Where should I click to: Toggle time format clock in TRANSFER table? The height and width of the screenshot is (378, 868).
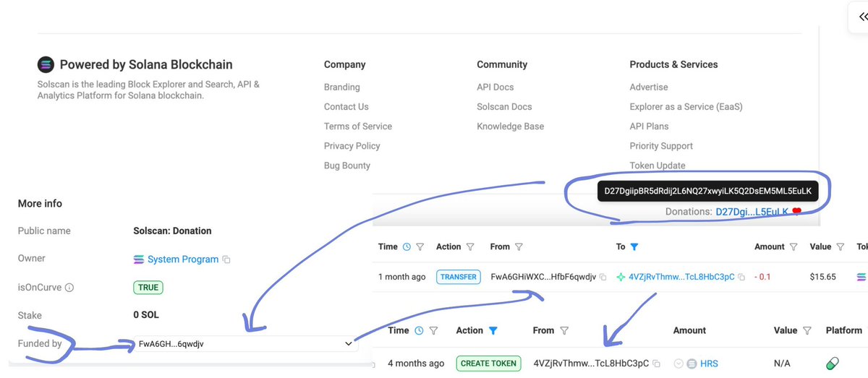tap(407, 247)
